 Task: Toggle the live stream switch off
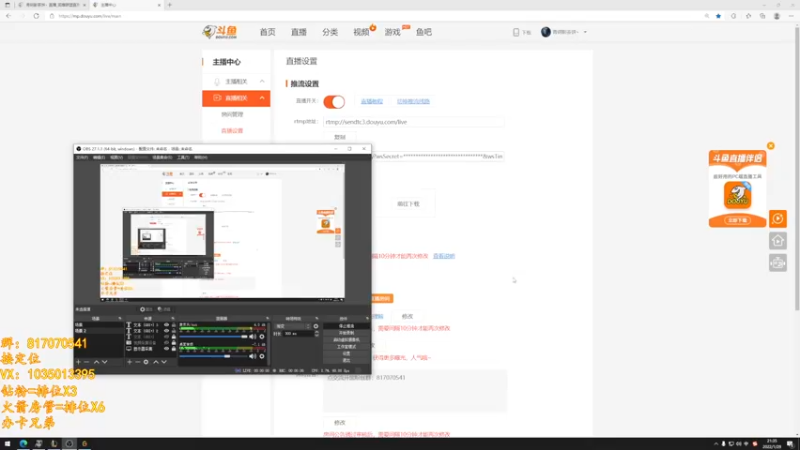[334, 102]
